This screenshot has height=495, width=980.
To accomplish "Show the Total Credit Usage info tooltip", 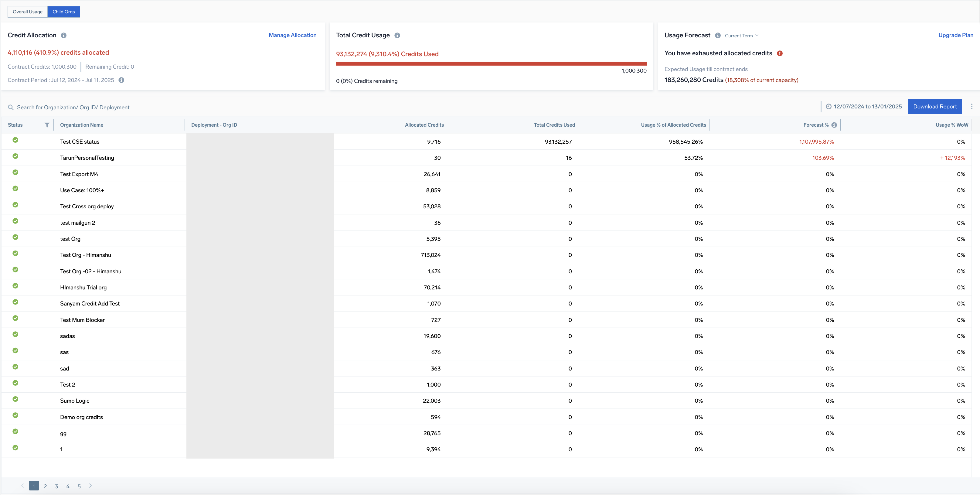I will (397, 36).
